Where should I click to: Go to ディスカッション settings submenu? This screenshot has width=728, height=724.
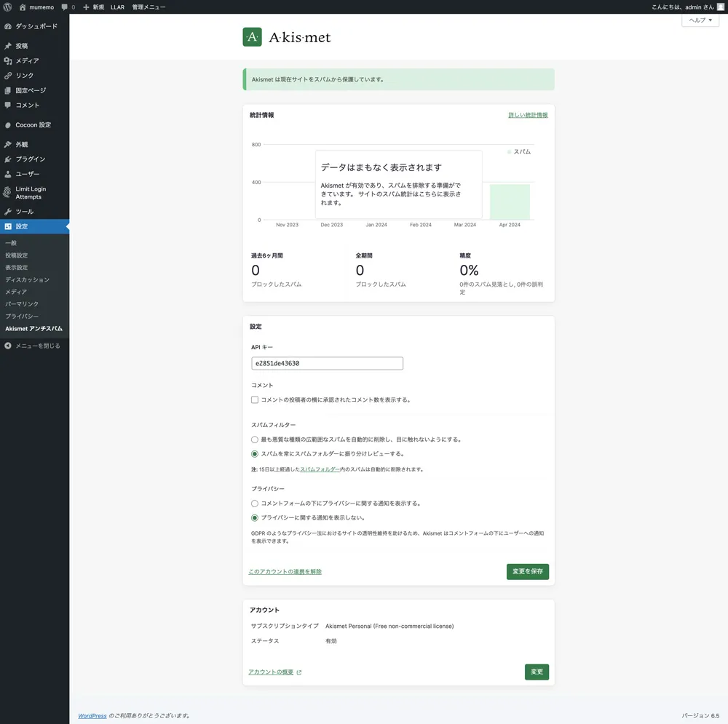[27, 280]
